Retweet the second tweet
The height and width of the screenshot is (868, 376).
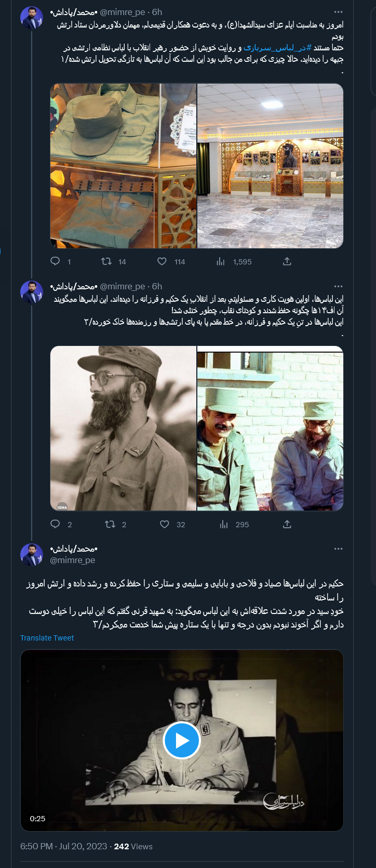pos(111,525)
